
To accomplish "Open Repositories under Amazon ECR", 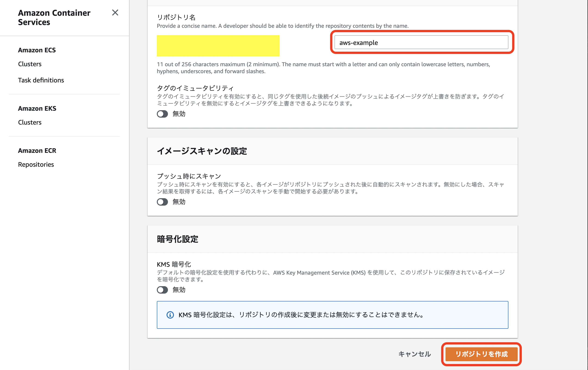I will (x=36, y=164).
